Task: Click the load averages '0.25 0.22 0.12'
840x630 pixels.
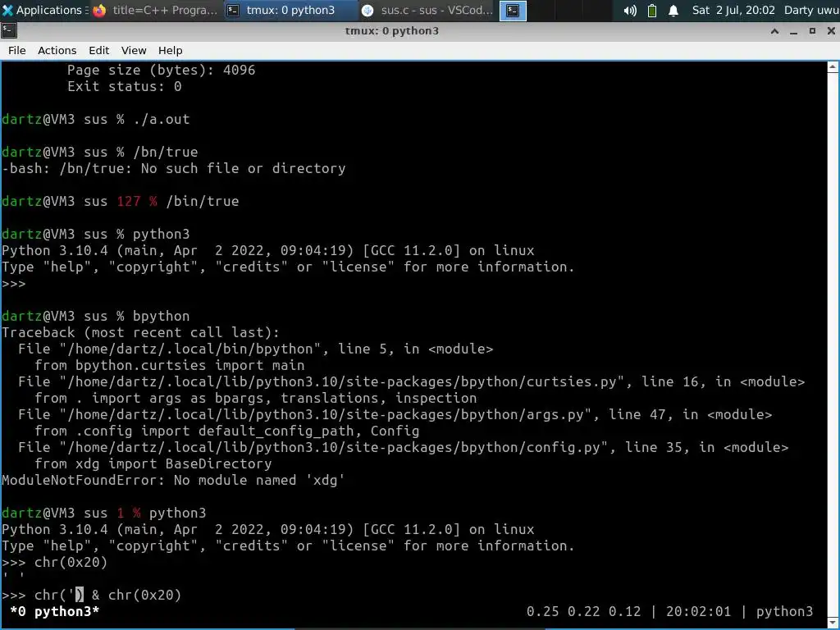Action: (x=583, y=611)
